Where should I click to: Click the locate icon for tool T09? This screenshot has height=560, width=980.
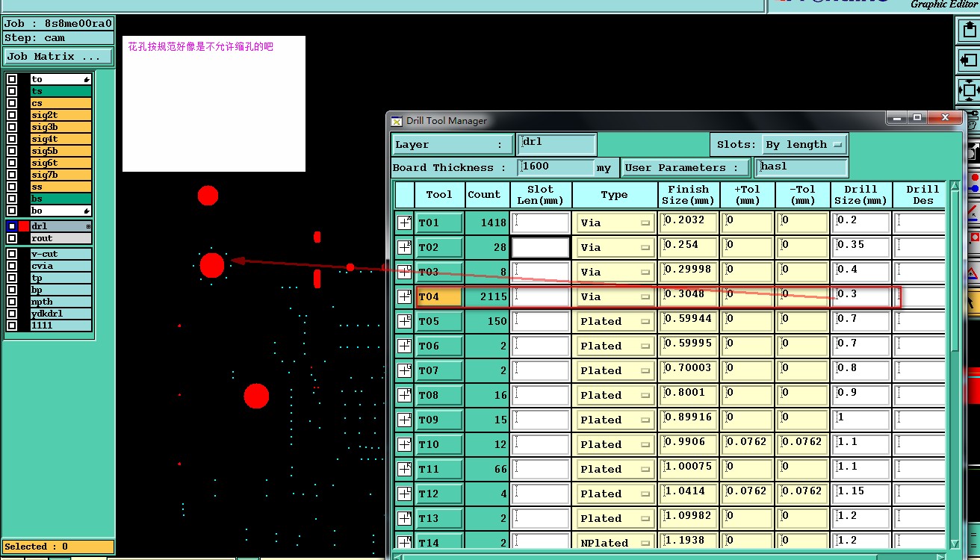(404, 420)
